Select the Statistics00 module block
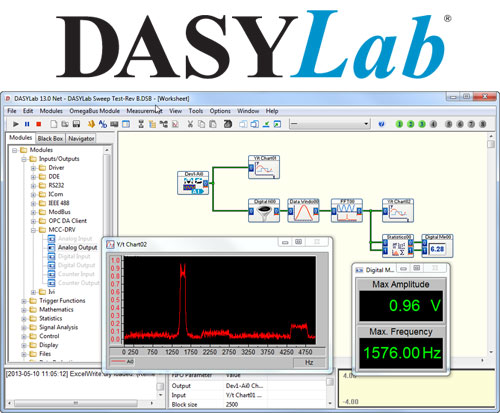Image resolution: width=500 pixels, height=413 pixels. (x=398, y=246)
